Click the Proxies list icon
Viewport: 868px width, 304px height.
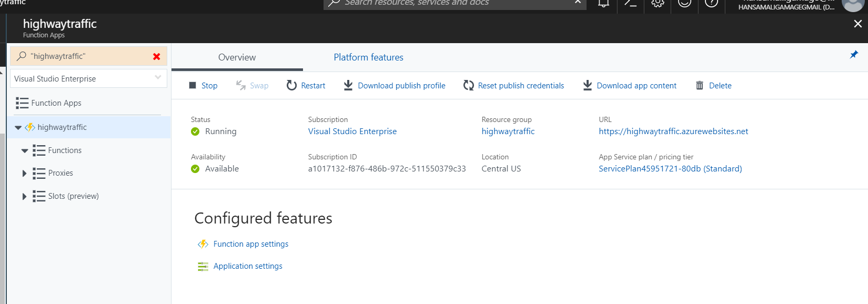pyautogui.click(x=39, y=173)
